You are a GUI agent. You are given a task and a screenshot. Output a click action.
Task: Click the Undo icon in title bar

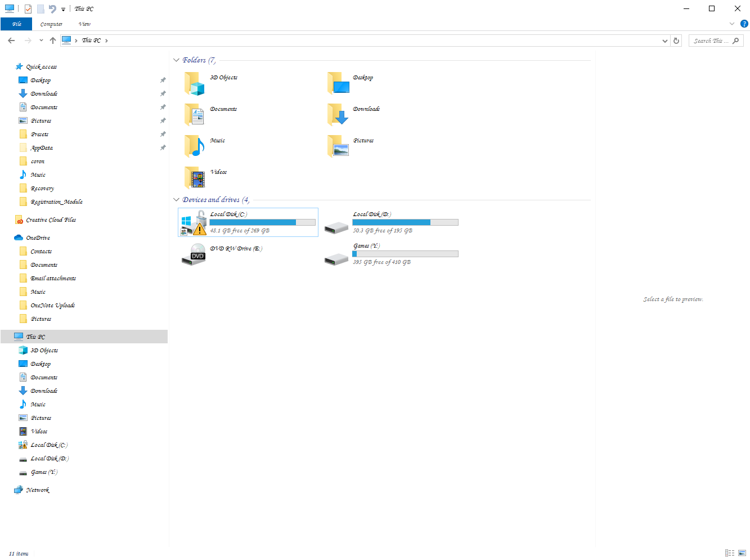click(52, 8)
